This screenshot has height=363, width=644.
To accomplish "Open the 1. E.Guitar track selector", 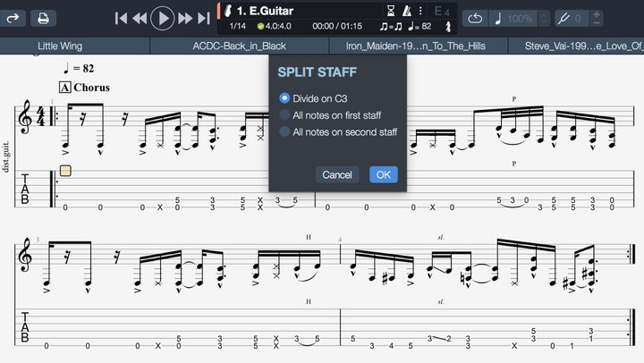I will 266,11.
